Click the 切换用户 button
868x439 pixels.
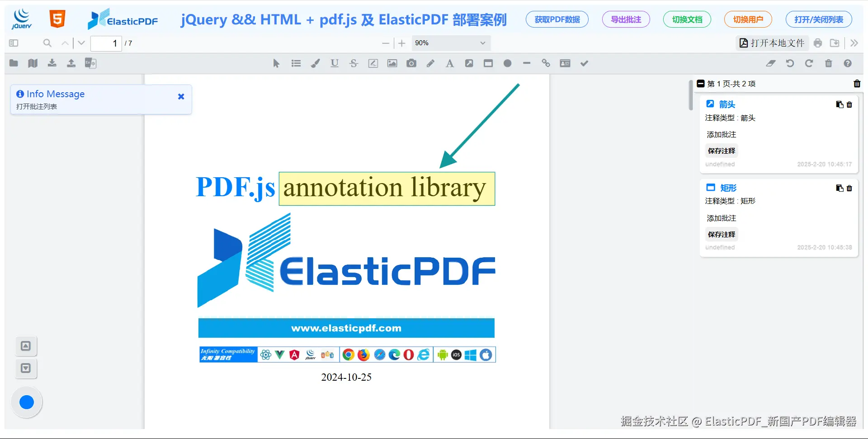pos(748,19)
